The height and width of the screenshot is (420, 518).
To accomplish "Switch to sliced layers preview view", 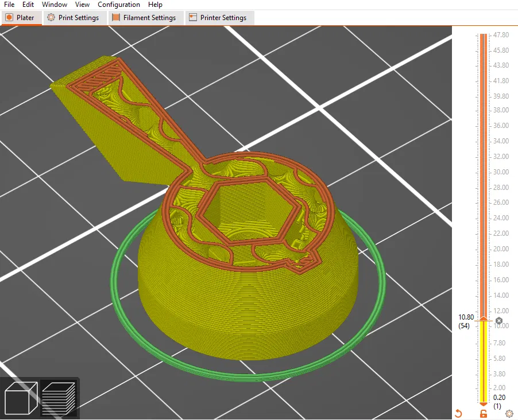I will click(59, 398).
